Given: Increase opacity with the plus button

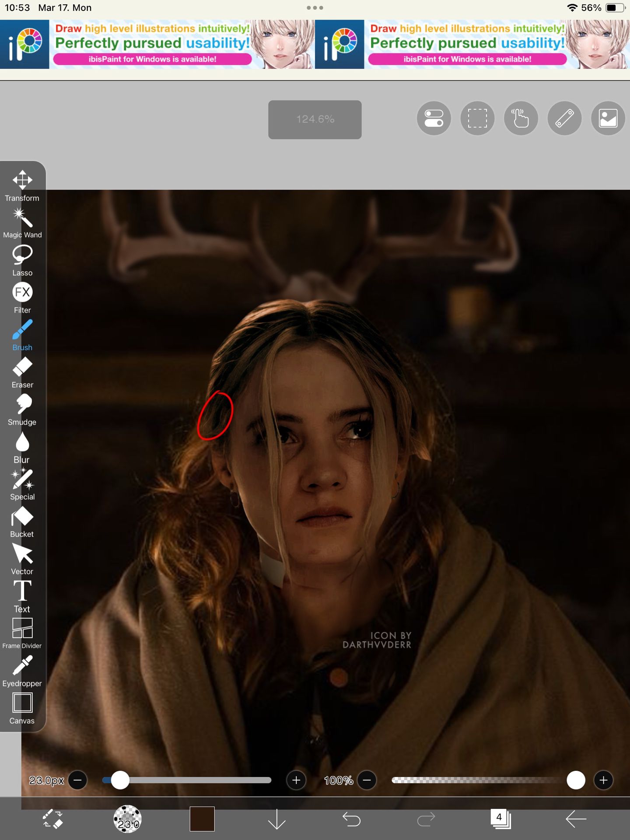Looking at the screenshot, I should [x=604, y=780].
